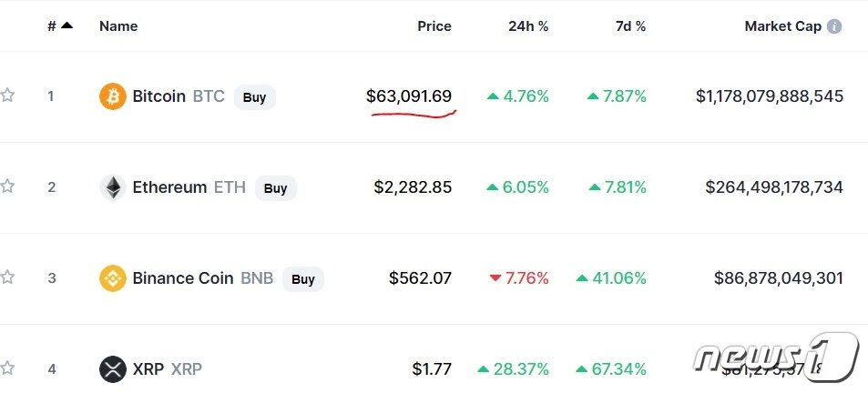Add XRP to watchlist via star
Viewport: 868px width, 393px height.
[x=8, y=368]
